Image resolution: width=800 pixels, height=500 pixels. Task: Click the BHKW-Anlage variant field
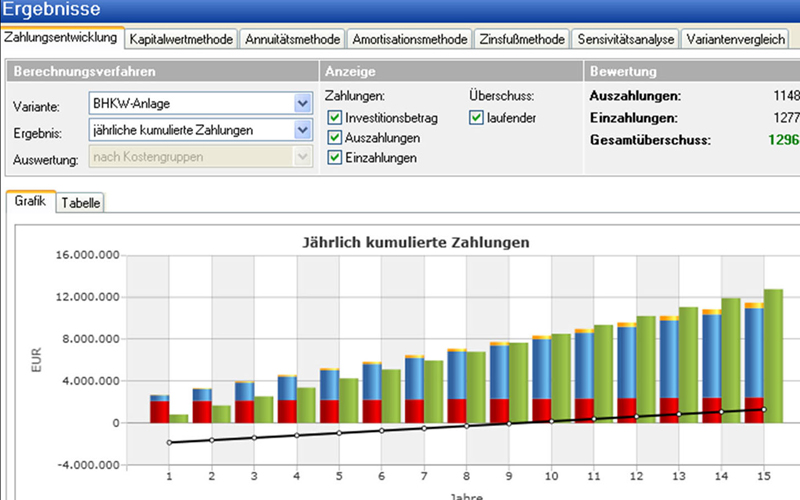click(x=201, y=104)
